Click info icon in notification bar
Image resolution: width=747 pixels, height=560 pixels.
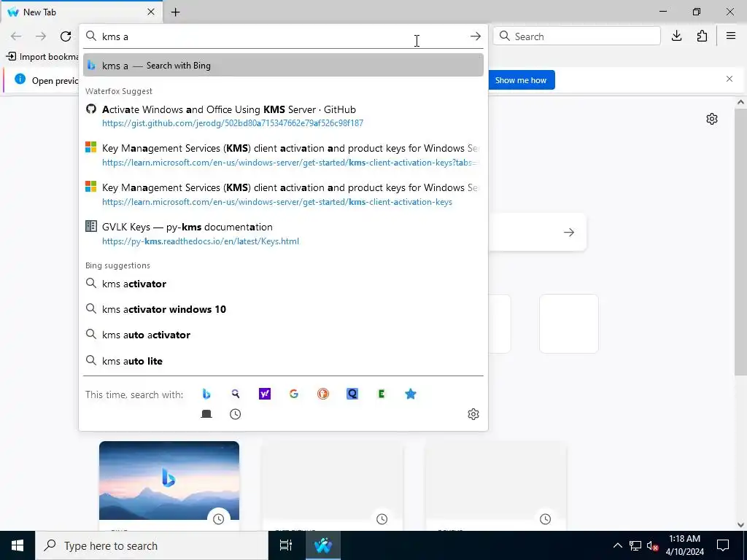click(x=20, y=79)
